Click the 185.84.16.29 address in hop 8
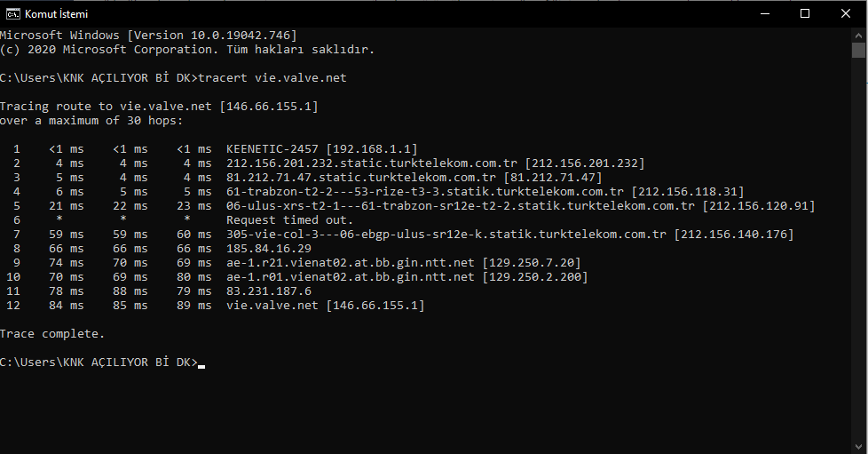The height and width of the screenshot is (454, 868). pyautogui.click(x=269, y=249)
